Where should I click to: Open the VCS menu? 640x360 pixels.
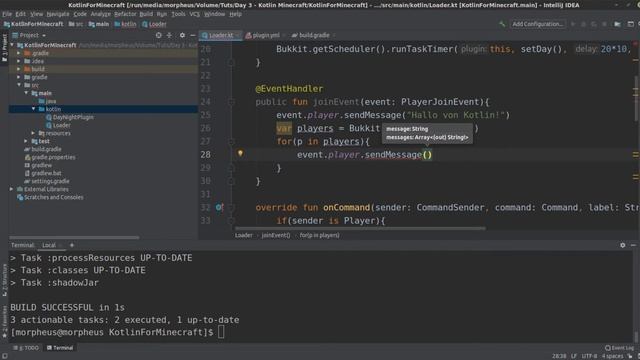coord(195,14)
